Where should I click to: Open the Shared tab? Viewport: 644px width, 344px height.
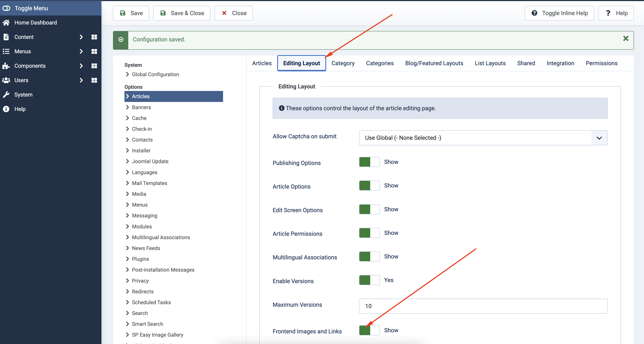click(526, 63)
